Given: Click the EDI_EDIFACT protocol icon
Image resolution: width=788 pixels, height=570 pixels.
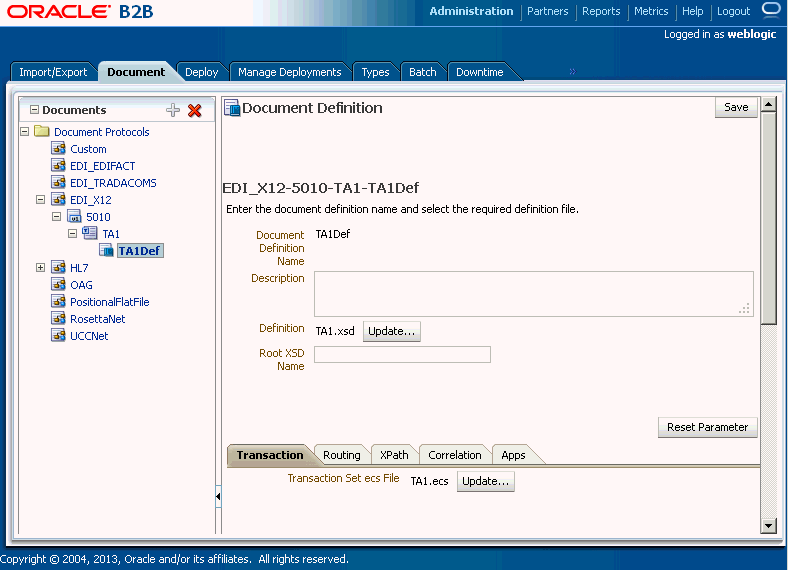Looking at the screenshot, I should click(x=58, y=165).
